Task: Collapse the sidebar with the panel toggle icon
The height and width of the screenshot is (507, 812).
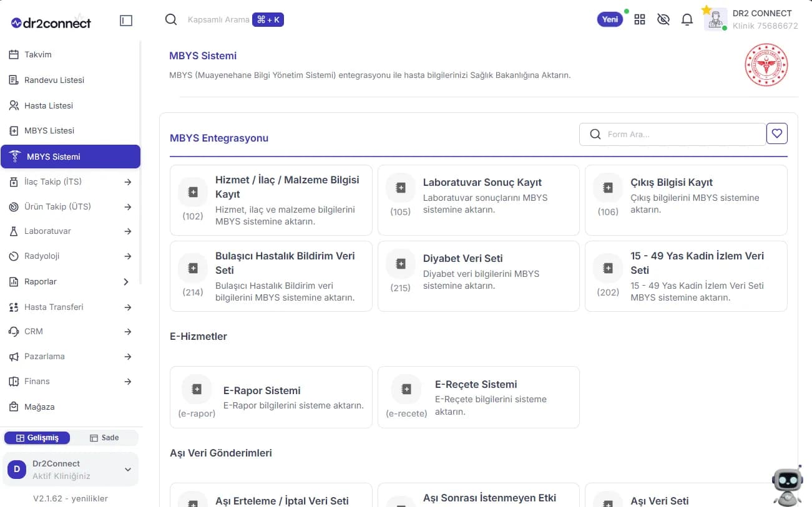Action: (126, 21)
